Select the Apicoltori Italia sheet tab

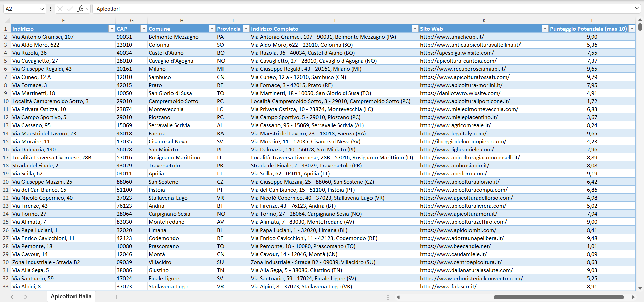tap(71, 296)
